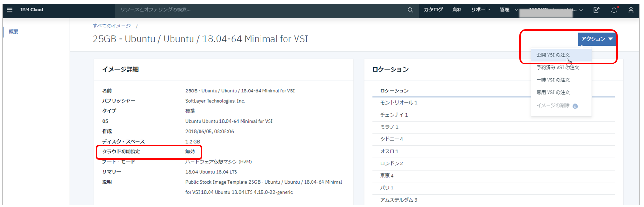This screenshot has height=207, width=644.
Task: Click the ロンドン 2 location row
Action: [494, 163]
